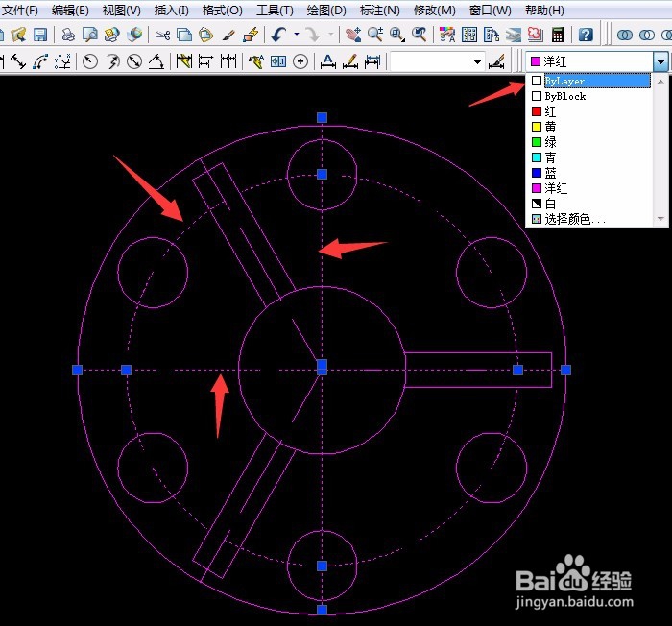Image resolution: width=672 pixels, height=626 pixels.
Task: Select the Angular dimension tool
Action: point(156,62)
